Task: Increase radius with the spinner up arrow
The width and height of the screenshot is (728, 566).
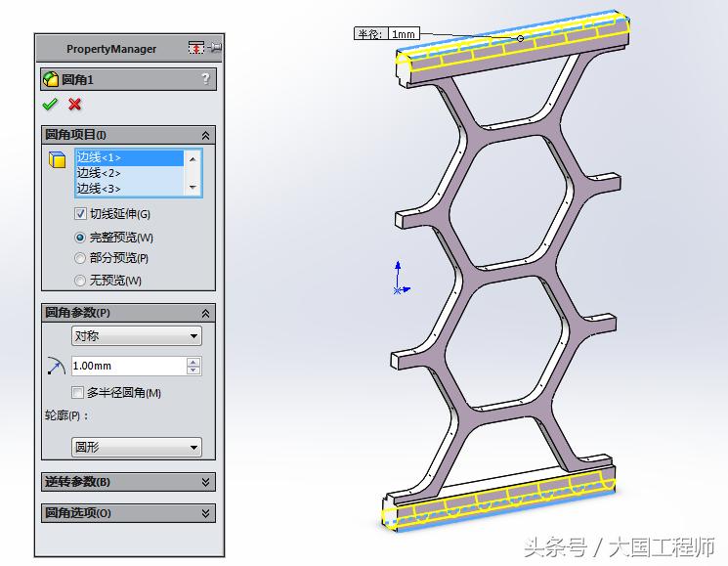Action: pos(193,362)
